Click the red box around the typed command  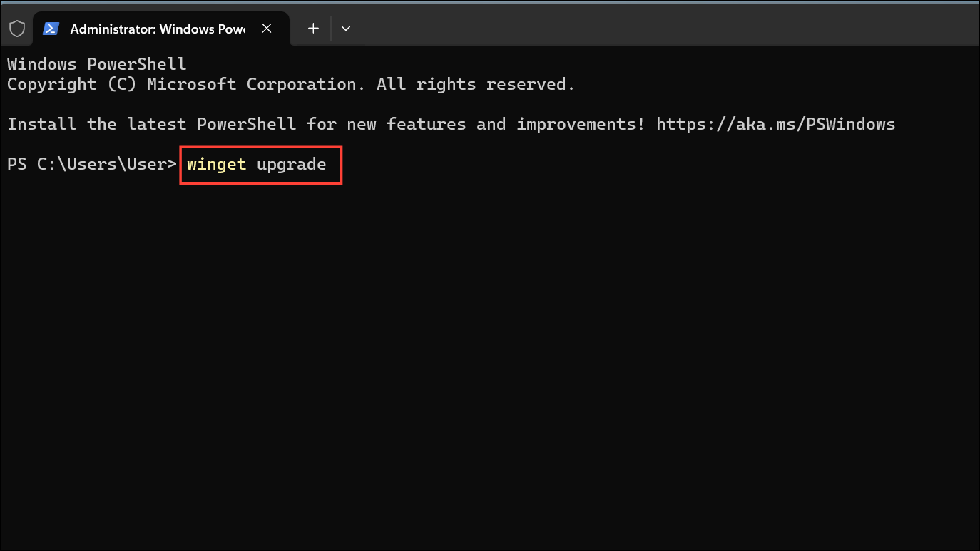(261, 165)
